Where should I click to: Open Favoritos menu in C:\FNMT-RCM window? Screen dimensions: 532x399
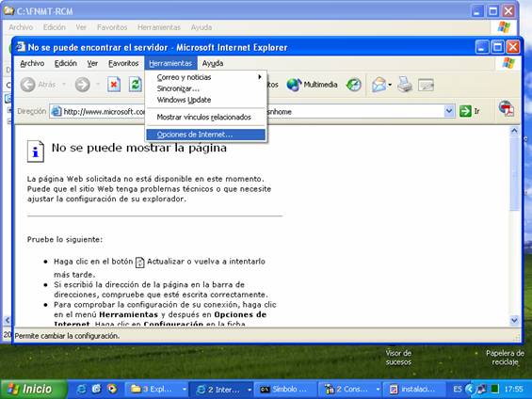(112, 27)
